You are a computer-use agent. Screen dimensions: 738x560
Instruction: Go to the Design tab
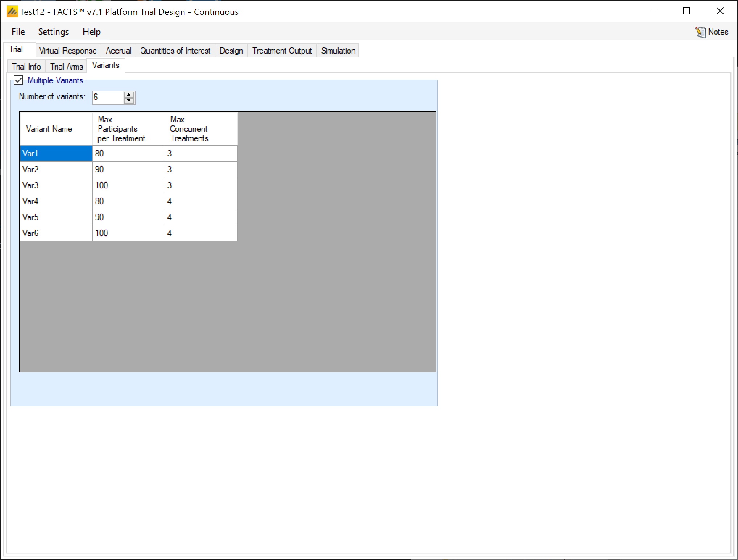point(231,51)
